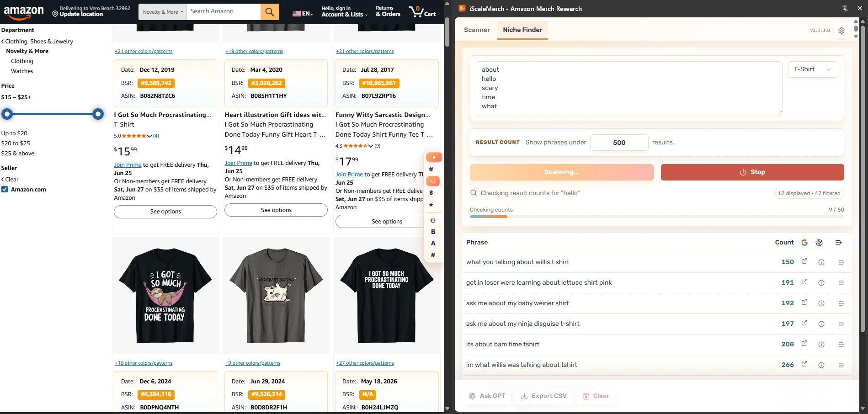Viewport: 868px width, 414px height.
Task: Go to Amazon home via logo
Action: (24, 13)
